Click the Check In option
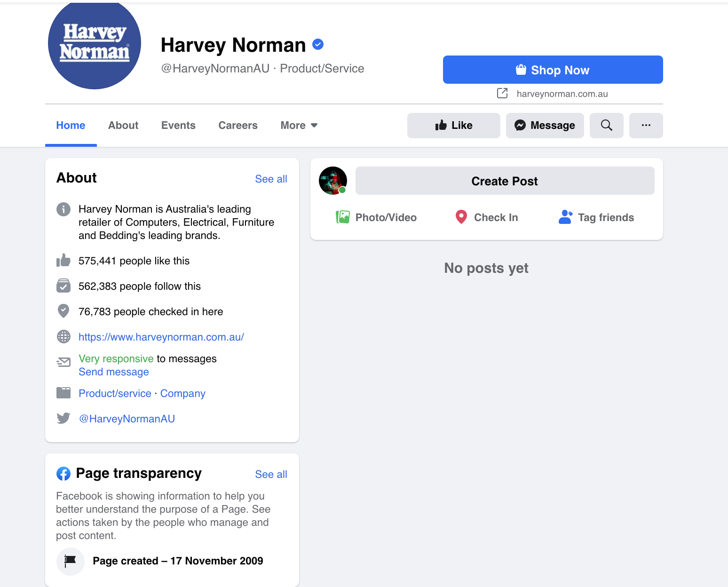Image resolution: width=728 pixels, height=587 pixels. pyautogui.click(x=487, y=217)
